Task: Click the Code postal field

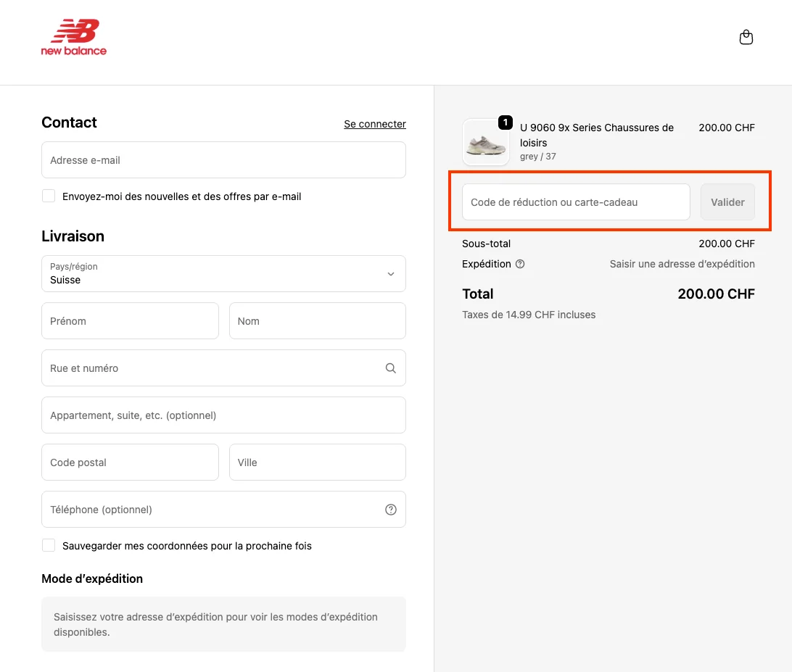Action: (130, 462)
